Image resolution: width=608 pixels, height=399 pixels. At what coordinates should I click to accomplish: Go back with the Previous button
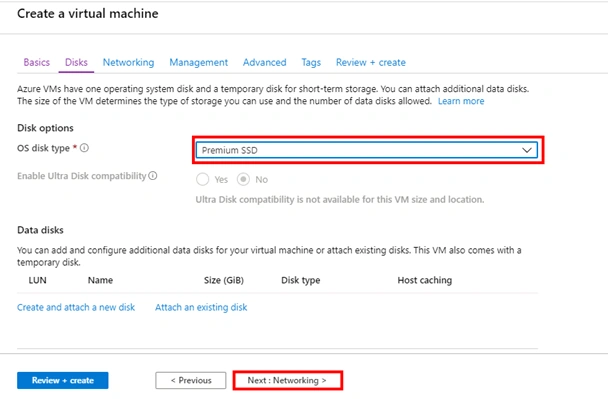[191, 380]
